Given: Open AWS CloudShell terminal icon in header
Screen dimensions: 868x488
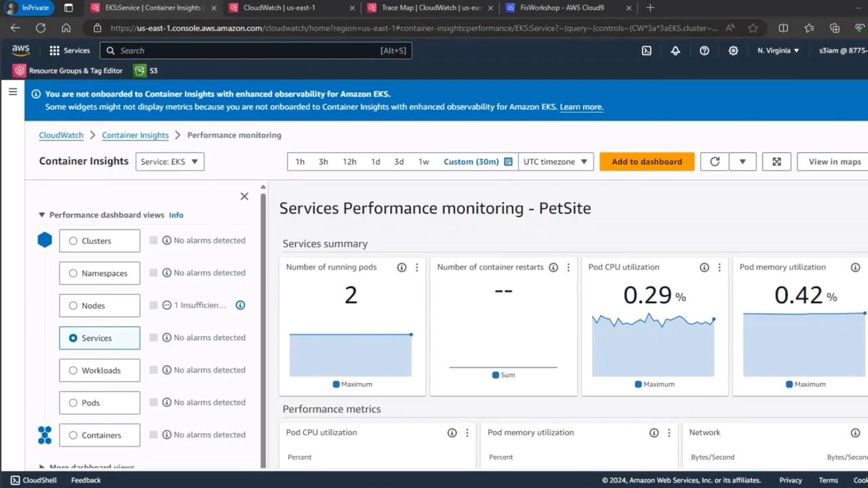Looking at the screenshot, I should [646, 51].
